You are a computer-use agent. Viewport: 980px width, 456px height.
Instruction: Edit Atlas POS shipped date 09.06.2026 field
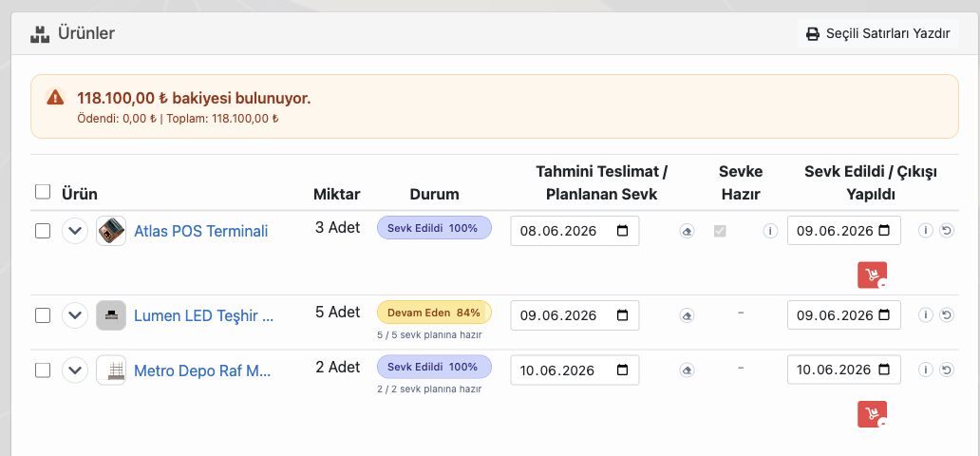[844, 231]
